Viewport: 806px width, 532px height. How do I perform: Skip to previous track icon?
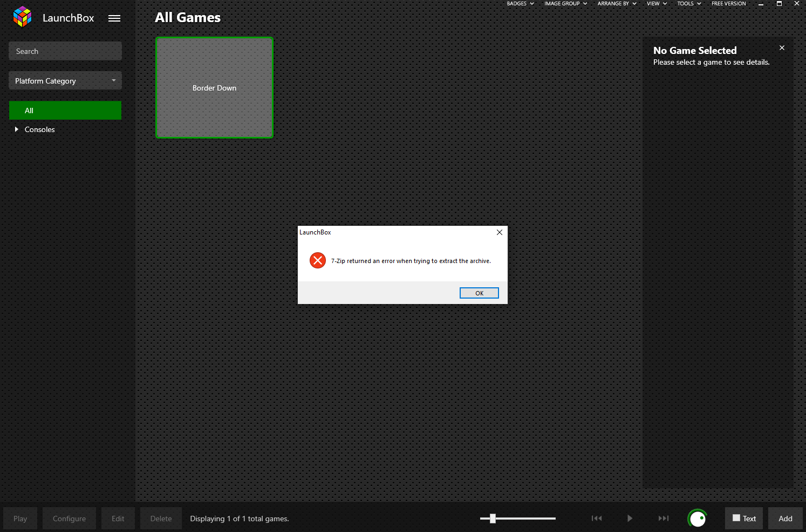pos(597,519)
